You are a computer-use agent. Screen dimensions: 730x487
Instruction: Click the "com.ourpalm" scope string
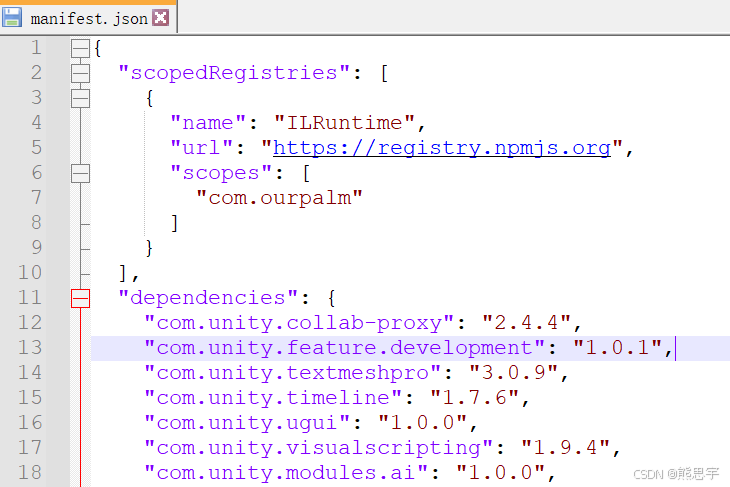click(x=279, y=198)
